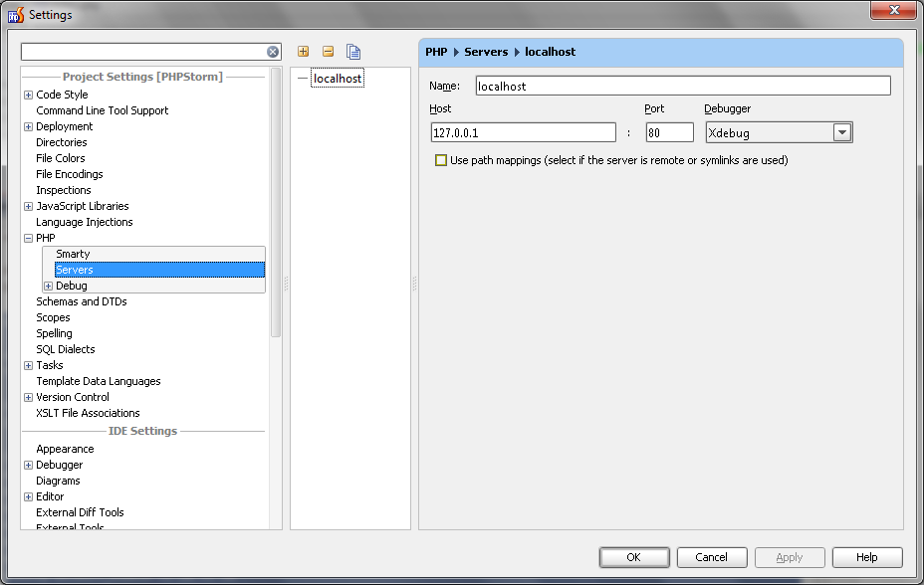This screenshot has width=924, height=585.
Task: Expand the Editor node
Action: (x=28, y=496)
